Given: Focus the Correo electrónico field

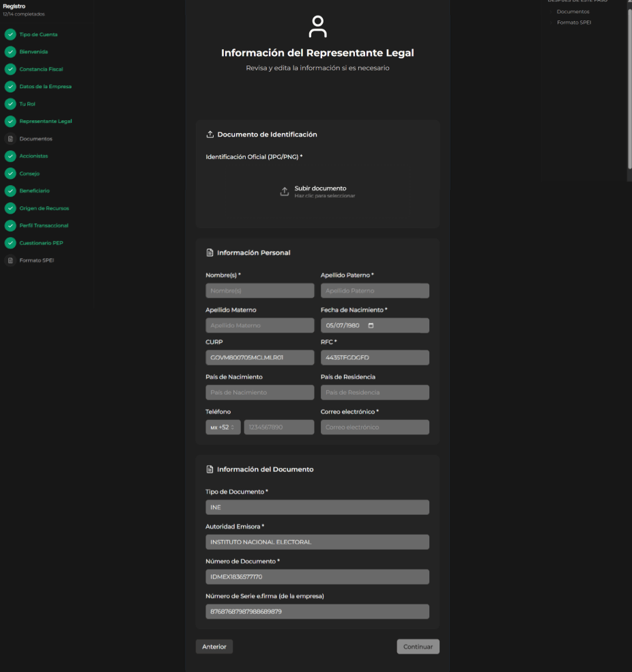Looking at the screenshot, I should 375,428.
